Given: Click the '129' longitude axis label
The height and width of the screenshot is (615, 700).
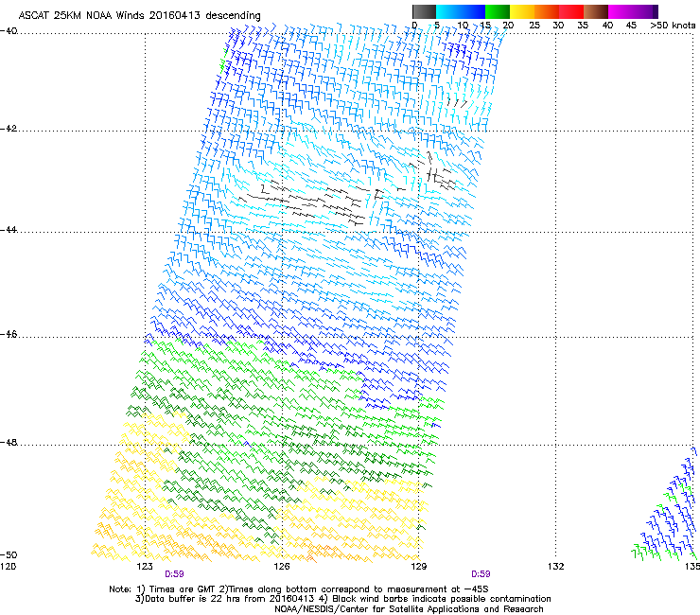Looking at the screenshot, I should pyautogui.click(x=419, y=567).
